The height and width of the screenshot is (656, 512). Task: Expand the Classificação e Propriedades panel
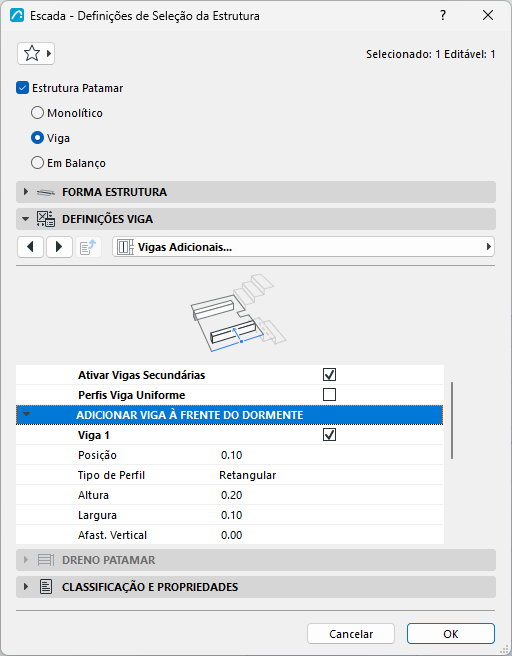click(26, 587)
